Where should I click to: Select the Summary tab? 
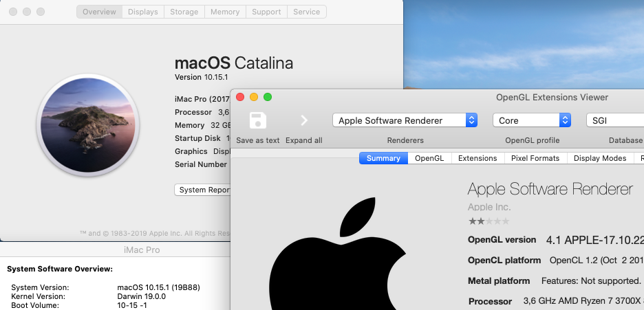point(384,158)
